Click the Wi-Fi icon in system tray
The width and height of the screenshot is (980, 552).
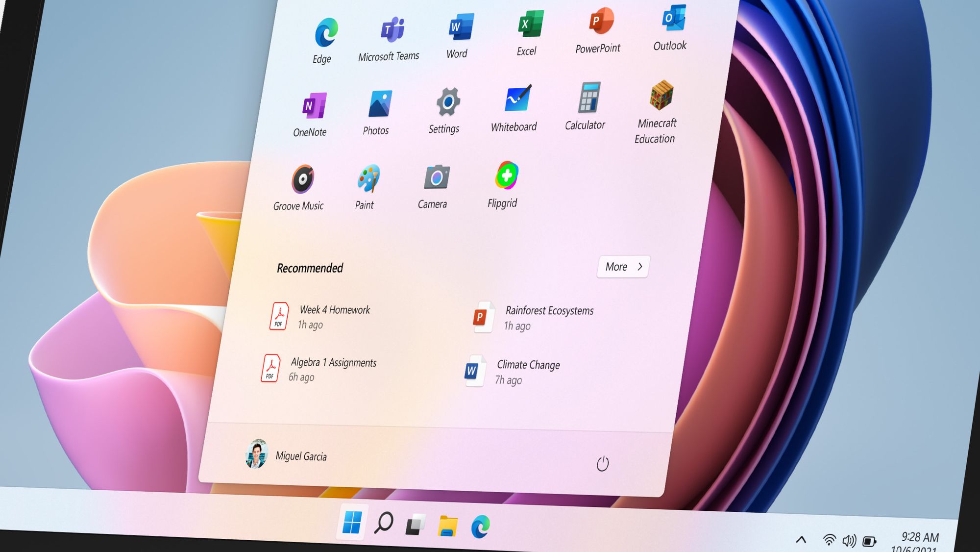click(x=829, y=540)
